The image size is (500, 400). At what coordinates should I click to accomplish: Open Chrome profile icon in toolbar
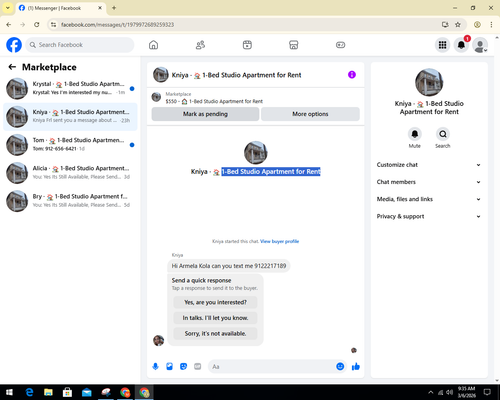pyautogui.click(x=477, y=25)
